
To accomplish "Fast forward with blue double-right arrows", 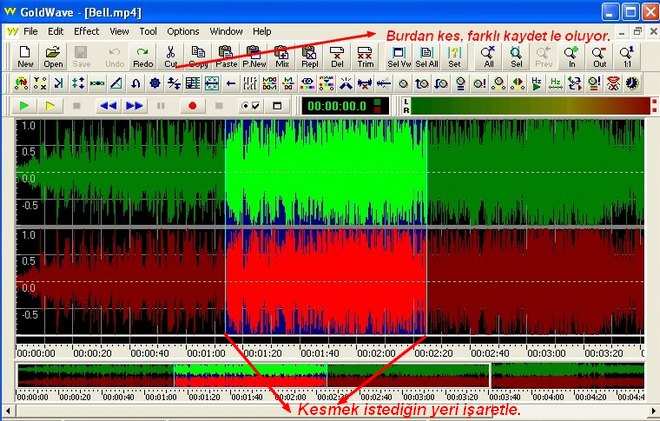I will click(134, 106).
